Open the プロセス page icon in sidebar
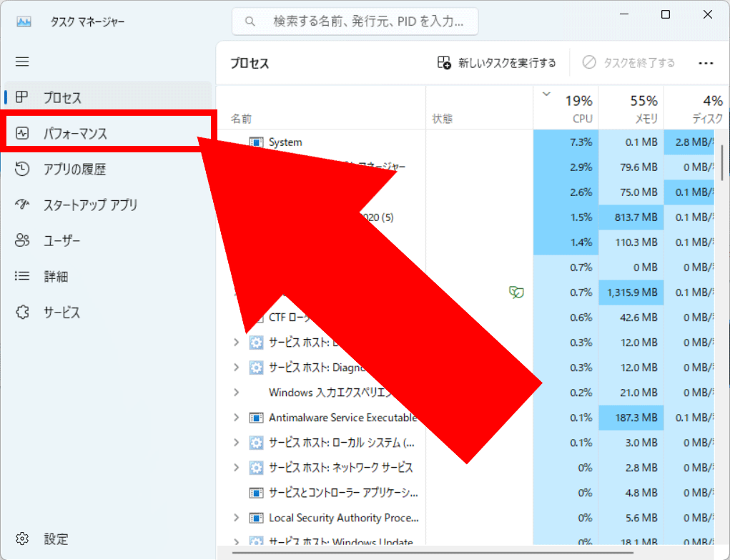Image resolution: width=730 pixels, height=560 pixels. (22, 97)
